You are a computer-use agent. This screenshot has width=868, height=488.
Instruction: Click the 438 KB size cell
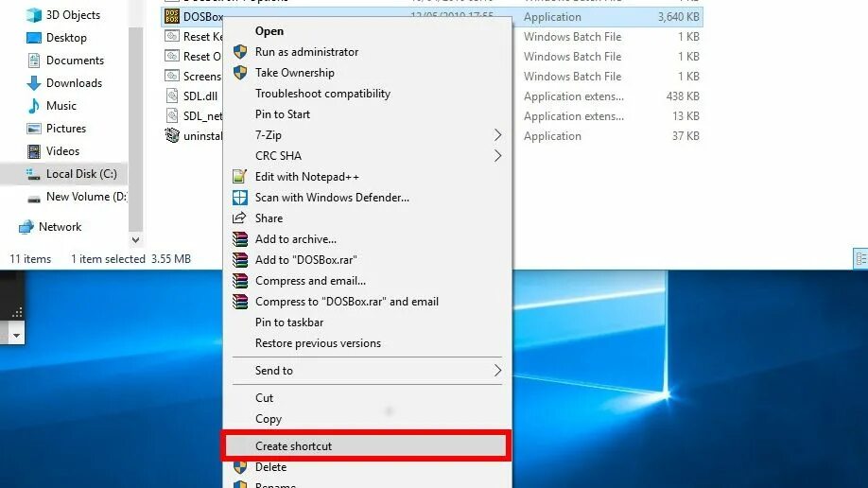pos(683,96)
